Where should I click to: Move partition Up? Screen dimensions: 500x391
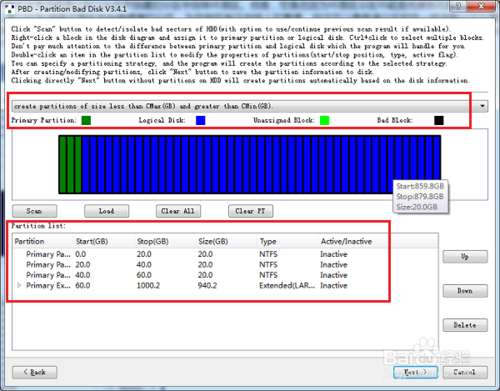coord(465,257)
